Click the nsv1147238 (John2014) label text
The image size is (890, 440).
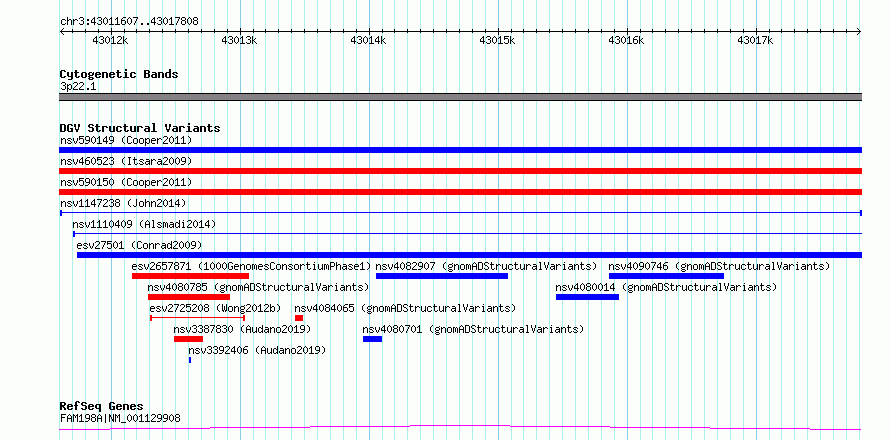(123, 203)
